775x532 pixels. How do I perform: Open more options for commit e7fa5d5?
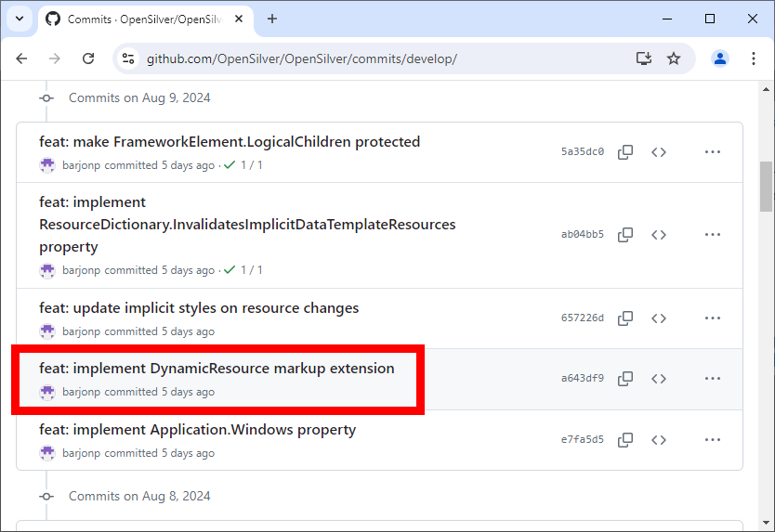712,440
